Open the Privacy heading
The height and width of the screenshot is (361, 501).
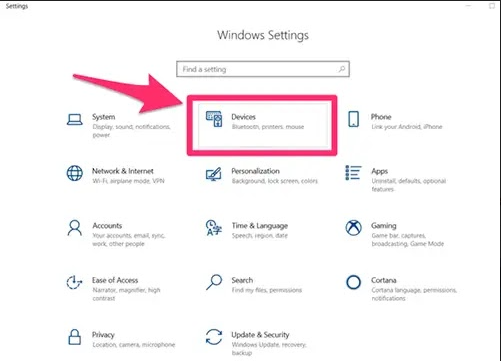click(x=103, y=335)
